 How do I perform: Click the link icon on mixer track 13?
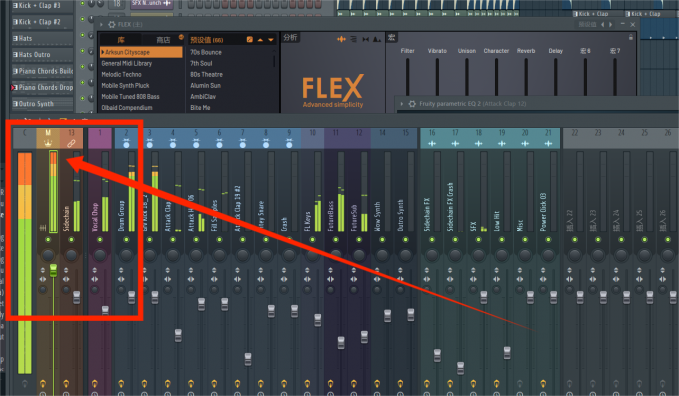coord(71,143)
